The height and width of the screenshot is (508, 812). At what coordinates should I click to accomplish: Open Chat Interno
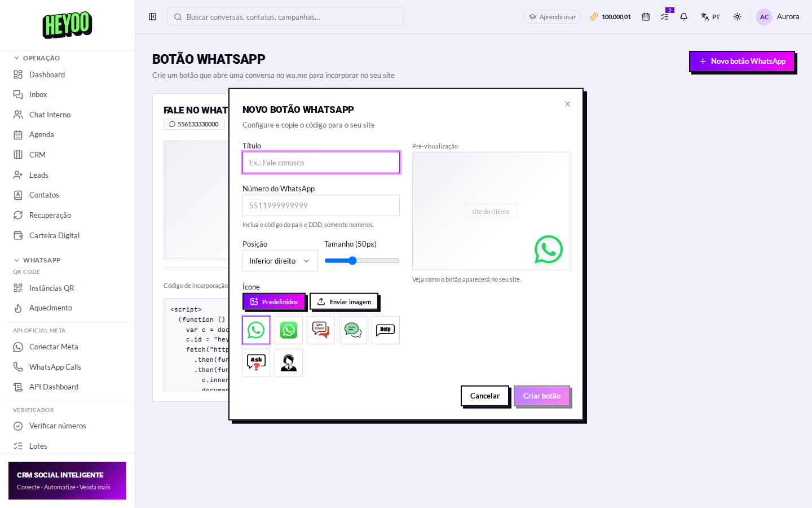pos(68,115)
